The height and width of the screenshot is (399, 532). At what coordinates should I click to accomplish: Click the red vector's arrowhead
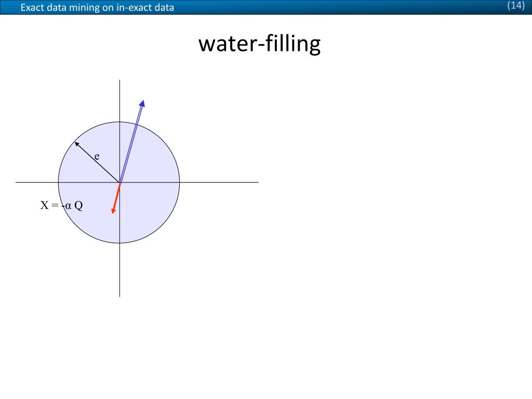114,211
